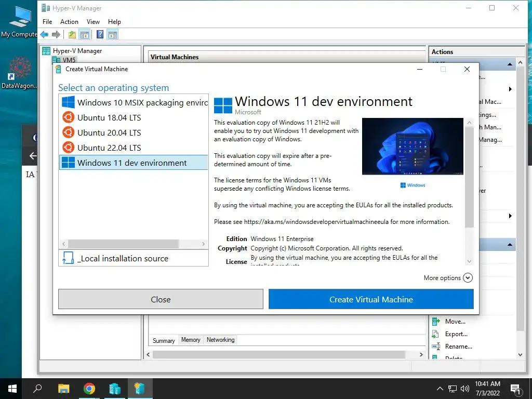The height and width of the screenshot is (399, 532).
Task: Click Export... in the Actions pane
Action: [x=456, y=334]
